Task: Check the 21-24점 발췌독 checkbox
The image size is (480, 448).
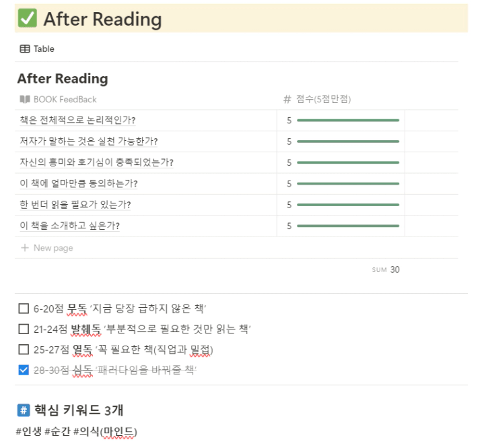Action: (x=24, y=329)
